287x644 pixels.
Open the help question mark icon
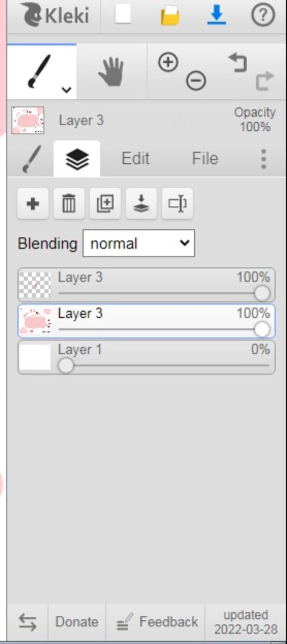point(263,15)
